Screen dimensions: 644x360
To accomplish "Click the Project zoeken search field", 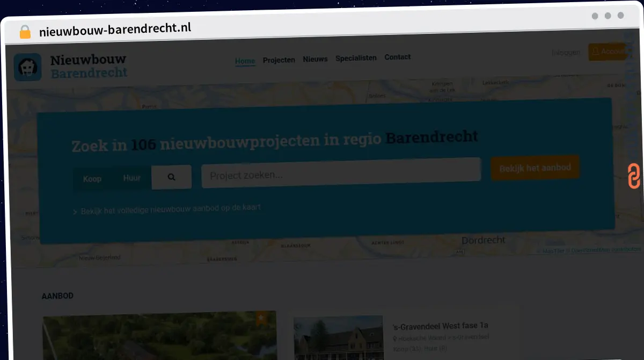I will (x=341, y=173).
